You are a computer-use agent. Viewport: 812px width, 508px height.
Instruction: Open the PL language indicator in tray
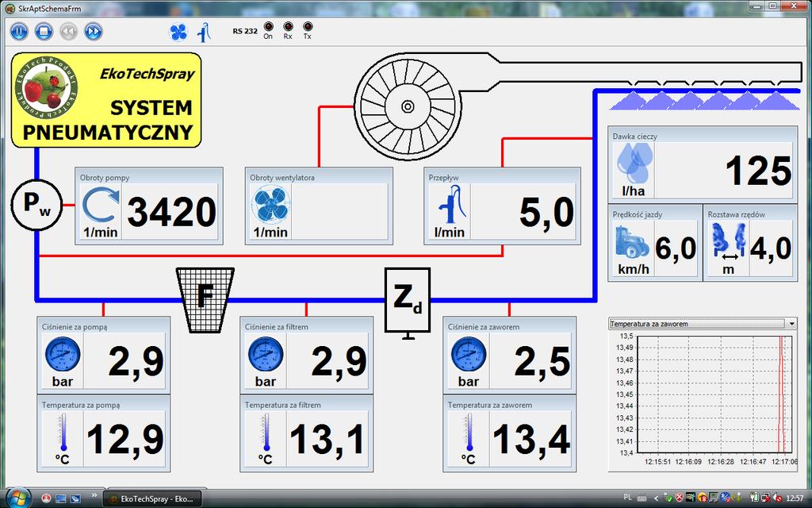tap(628, 498)
